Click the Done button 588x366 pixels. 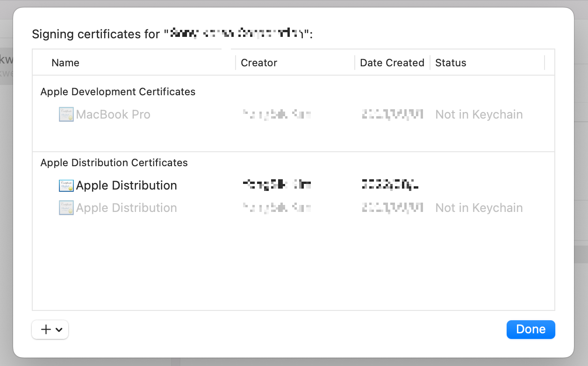531,329
